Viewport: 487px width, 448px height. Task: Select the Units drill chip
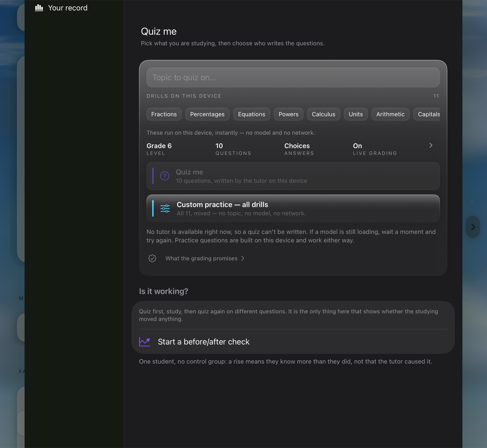tap(356, 114)
